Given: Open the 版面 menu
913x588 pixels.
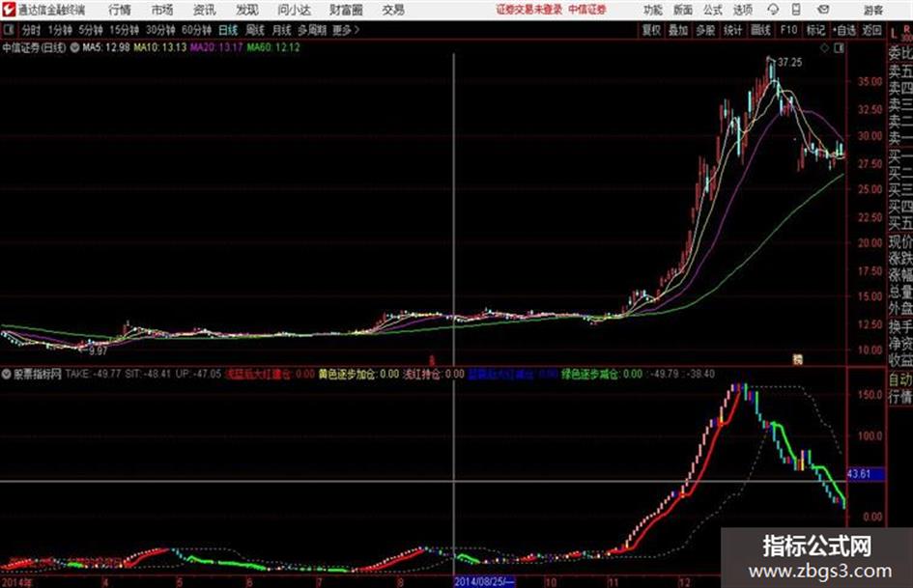Looking at the screenshot, I should pos(683,10).
